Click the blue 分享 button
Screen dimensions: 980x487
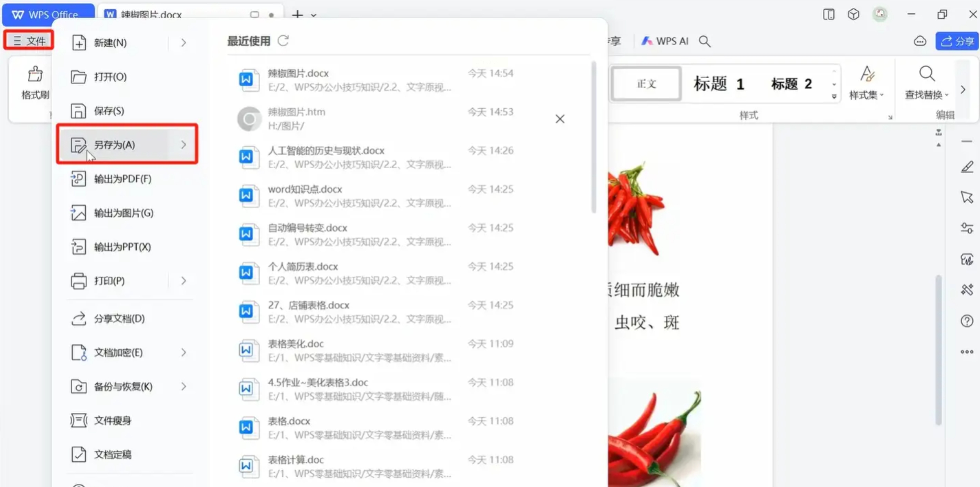pos(957,41)
